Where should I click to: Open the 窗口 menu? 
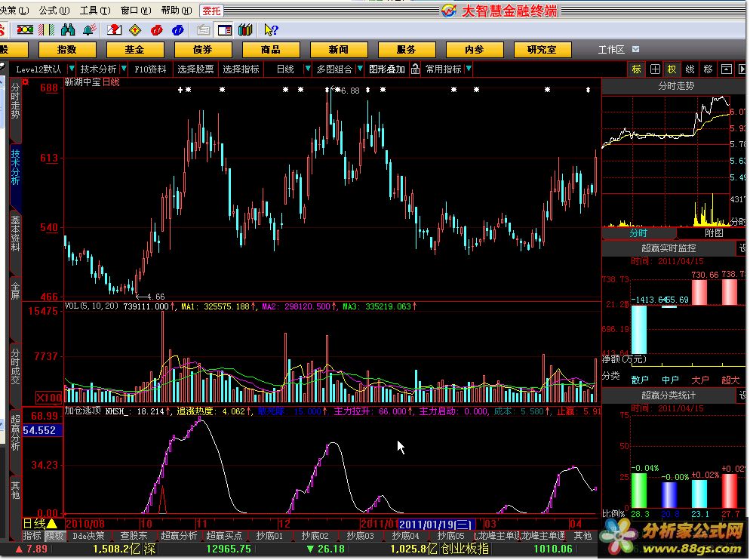click(136, 10)
